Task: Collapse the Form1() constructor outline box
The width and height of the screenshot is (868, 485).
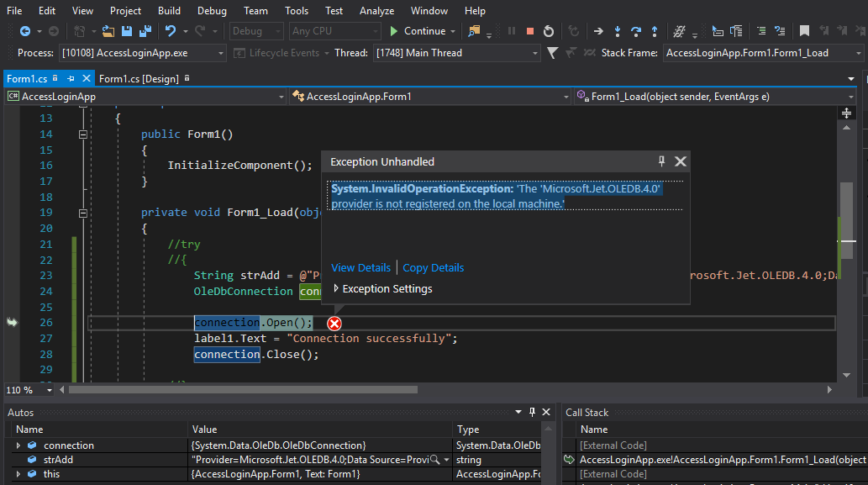Action: coord(82,134)
